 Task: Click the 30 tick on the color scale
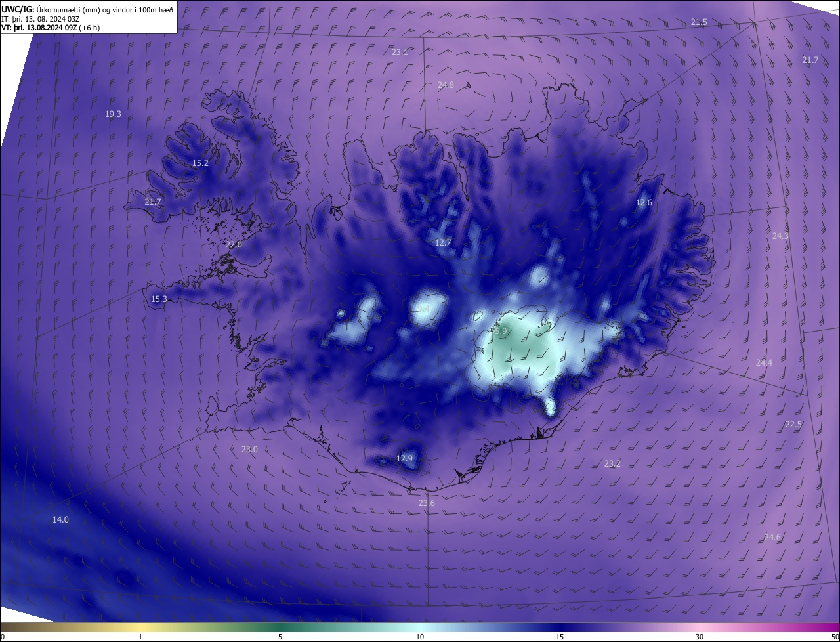[700, 637]
